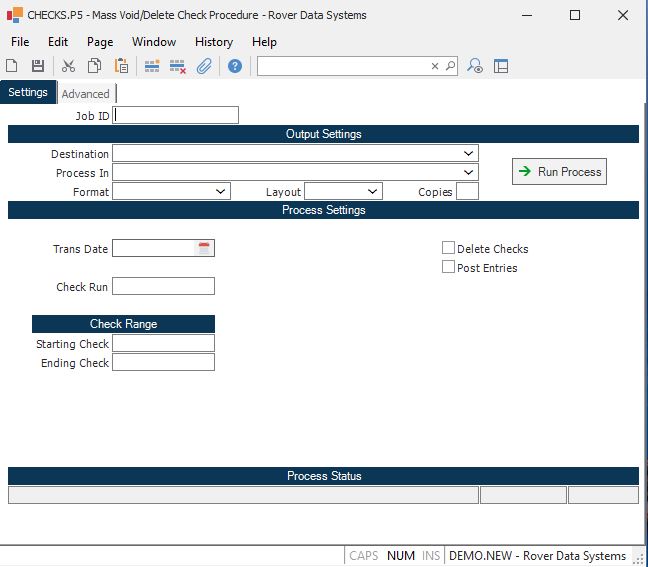
Task: Expand the Destination dropdown
Action: [469, 154]
